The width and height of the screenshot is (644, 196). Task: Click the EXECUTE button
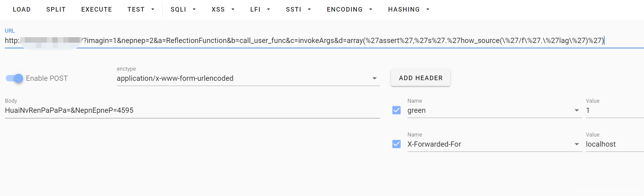[x=97, y=9]
